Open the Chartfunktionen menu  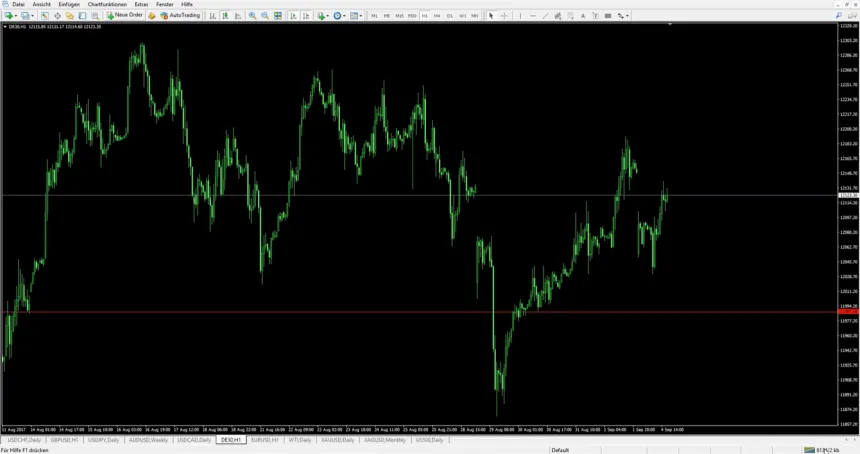click(x=107, y=4)
